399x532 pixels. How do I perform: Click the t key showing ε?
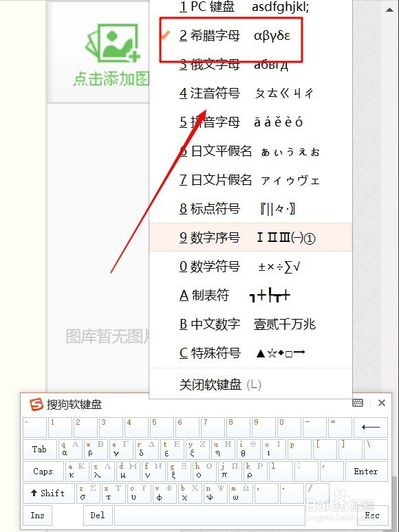172,450
